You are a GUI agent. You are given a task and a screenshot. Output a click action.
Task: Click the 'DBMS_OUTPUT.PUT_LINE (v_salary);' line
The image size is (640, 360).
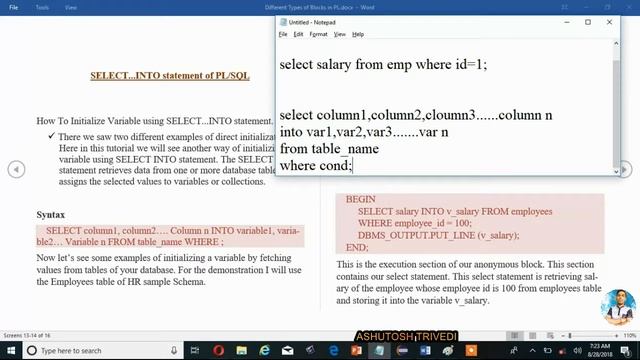pyautogui.click(x=438, y=236)
